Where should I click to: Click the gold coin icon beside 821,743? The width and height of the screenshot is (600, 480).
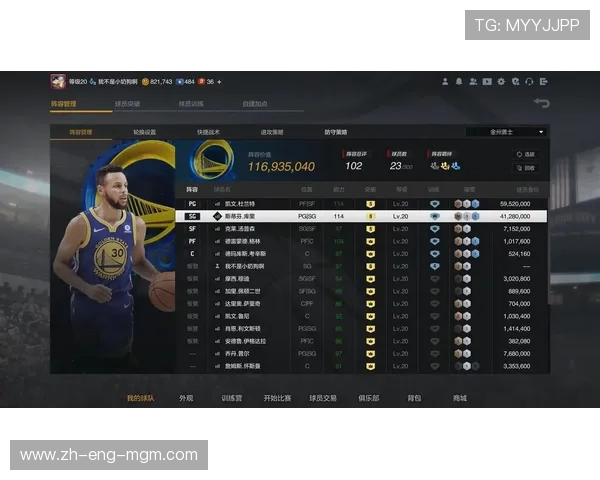point(145,82)
